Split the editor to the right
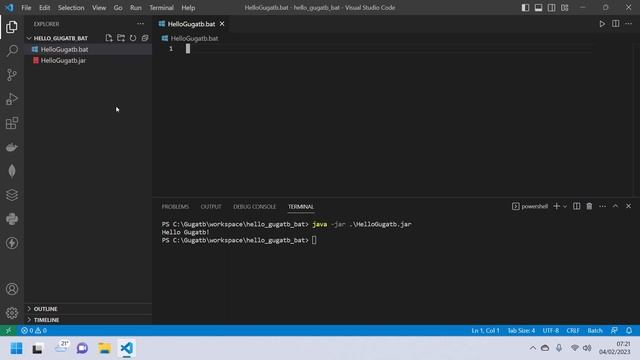 click(x=616, y=24)
